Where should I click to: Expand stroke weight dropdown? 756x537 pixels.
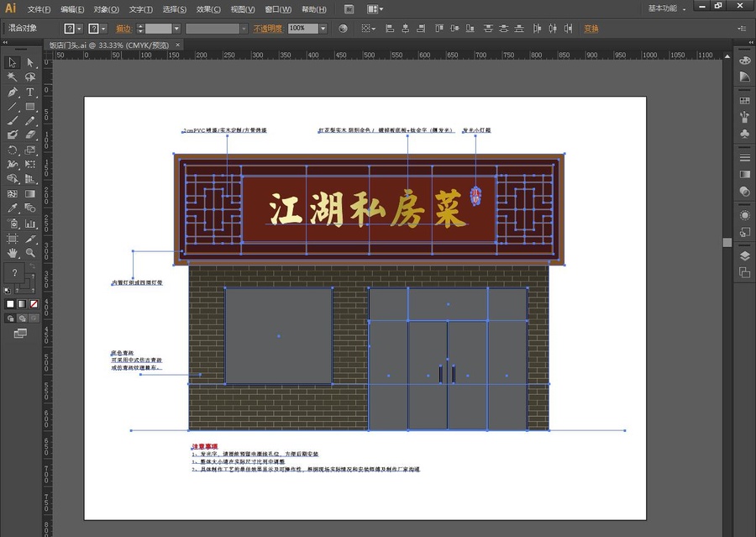click(176, 29)
